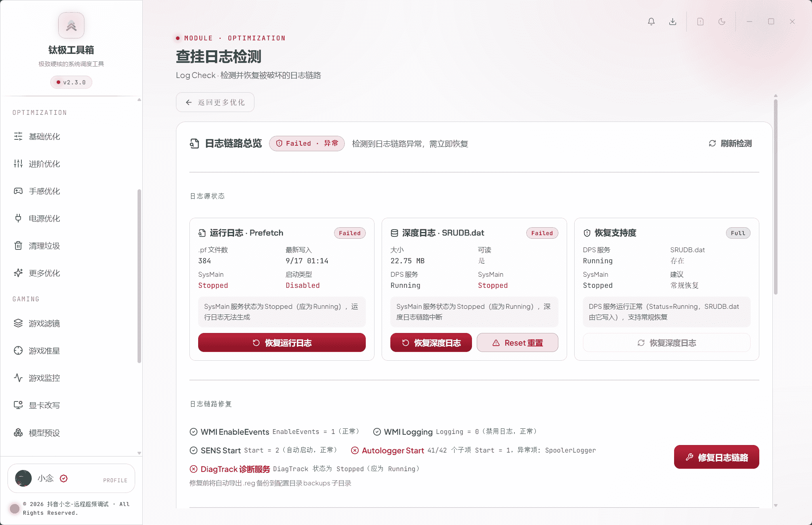Click 恢复深度日志 in 恢复支持度 card
This screenshot has height=525, width=812.
click(x=667, y=342)
